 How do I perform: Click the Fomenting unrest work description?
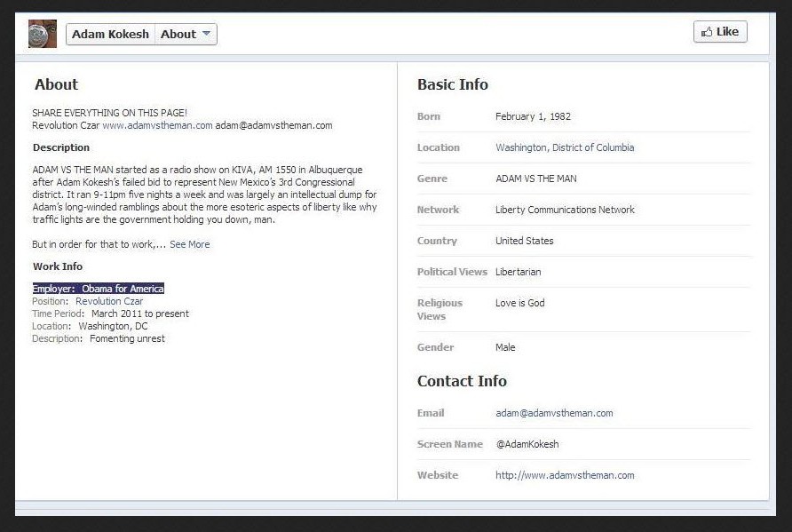[x=127, y=338]
